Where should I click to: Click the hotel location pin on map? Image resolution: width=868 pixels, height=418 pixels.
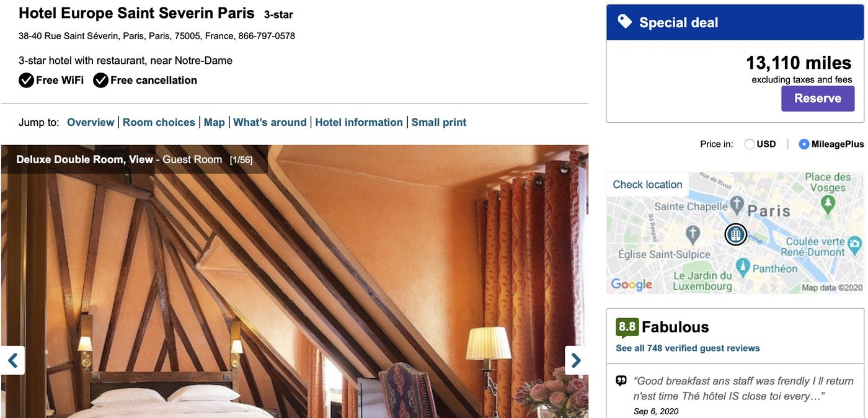736,234
